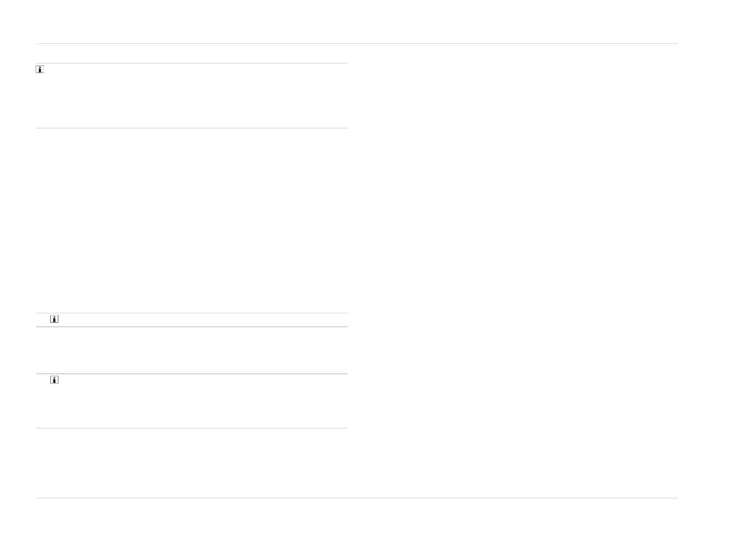Click inside the narrow middle note box
This screenshot has width=756, height=534.
[x=191, y=320]
